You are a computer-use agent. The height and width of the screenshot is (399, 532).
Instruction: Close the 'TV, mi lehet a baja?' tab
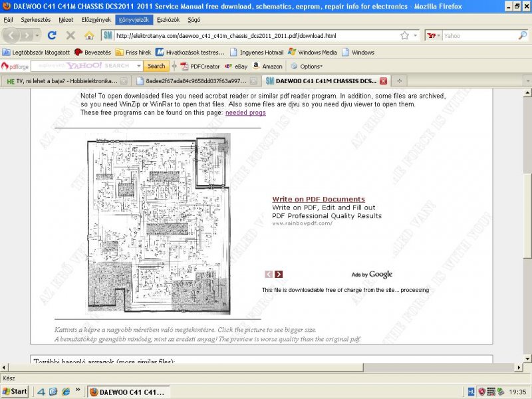point(124,81)
